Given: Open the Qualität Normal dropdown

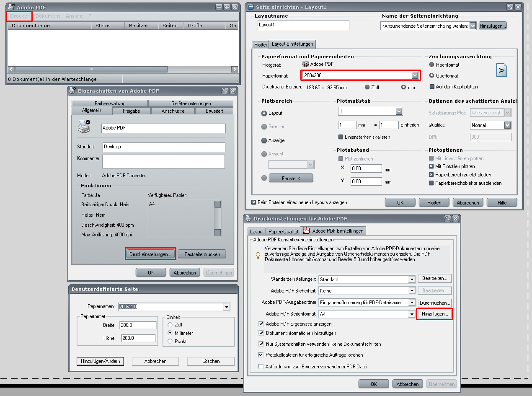Looking at the screenshot, I should 508,125.
